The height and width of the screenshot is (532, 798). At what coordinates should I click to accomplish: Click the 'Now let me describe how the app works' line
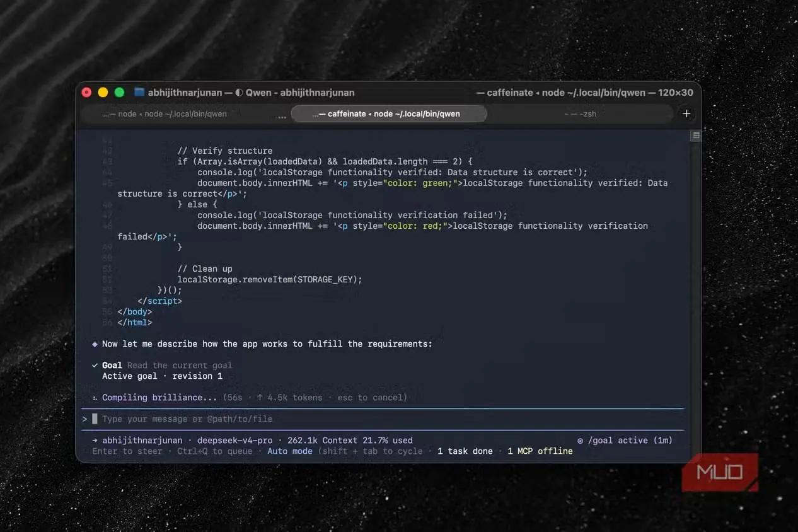pyautogui.click(x=262, y=344)
